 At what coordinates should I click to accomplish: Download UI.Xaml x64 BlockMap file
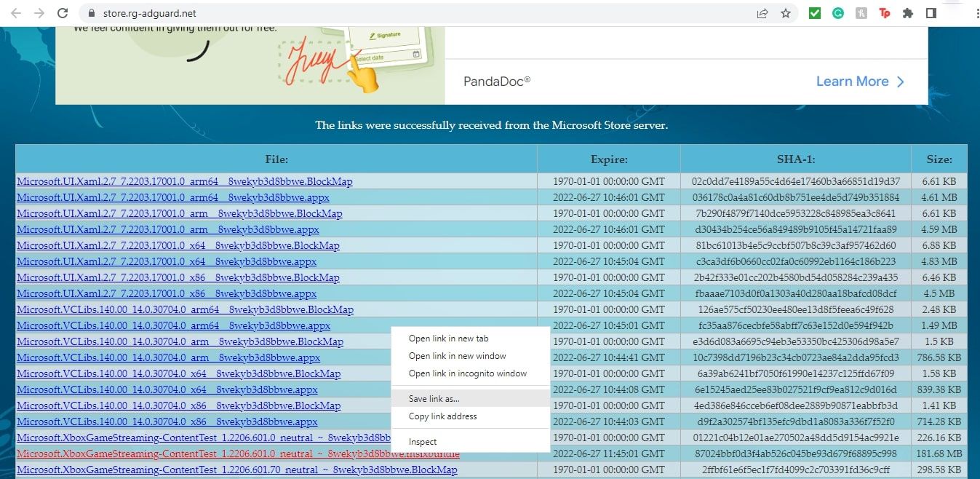[178, 245]
